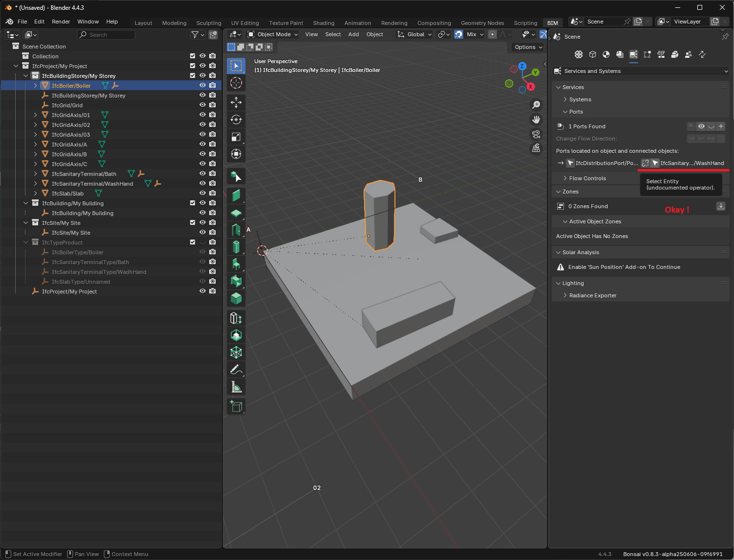This screenshot has height=560, width=734.
Task: Toggle the show ports eye button
Action: (701, 126)
